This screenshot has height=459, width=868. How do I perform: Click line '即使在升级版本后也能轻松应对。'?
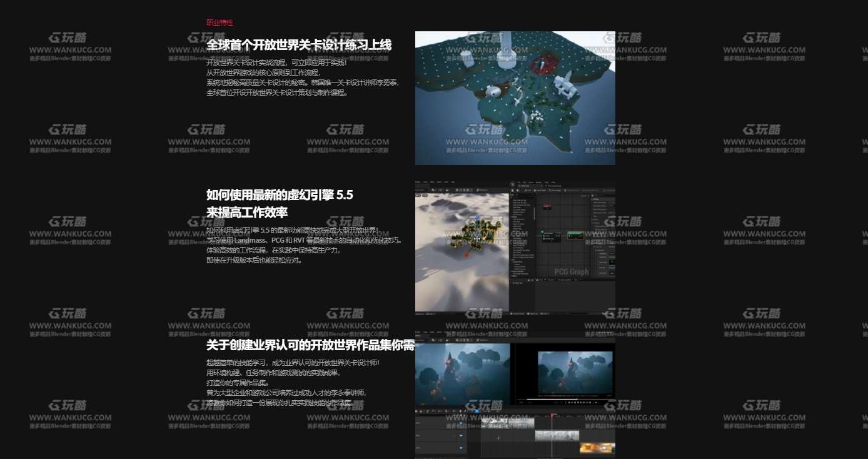pos(255,260)
